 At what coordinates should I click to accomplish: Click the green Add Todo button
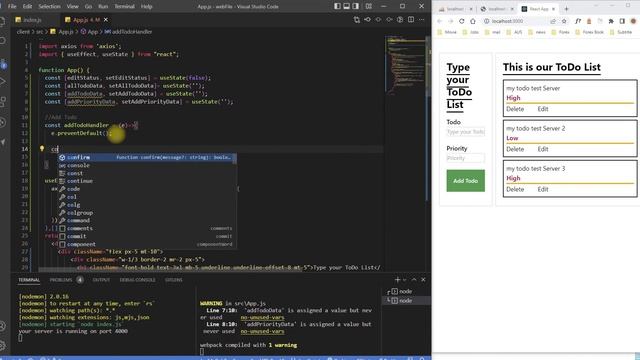coord(465,181)
